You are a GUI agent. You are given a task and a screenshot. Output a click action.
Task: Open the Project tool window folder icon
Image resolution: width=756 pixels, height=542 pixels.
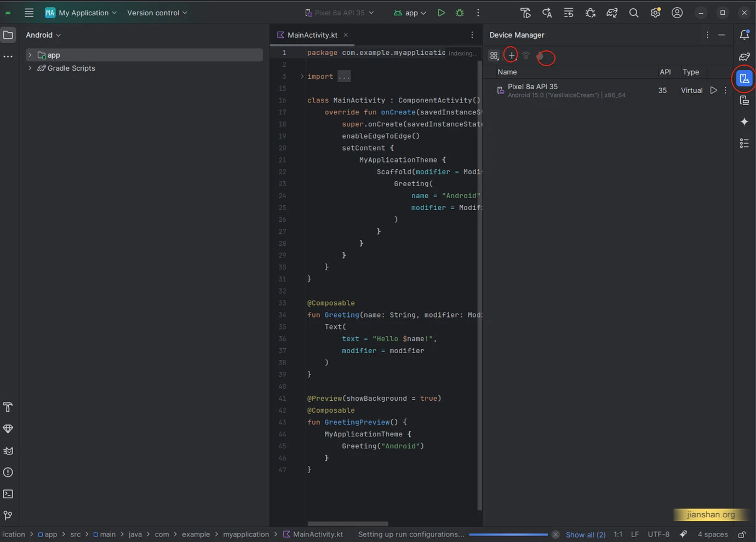point(8,35)
